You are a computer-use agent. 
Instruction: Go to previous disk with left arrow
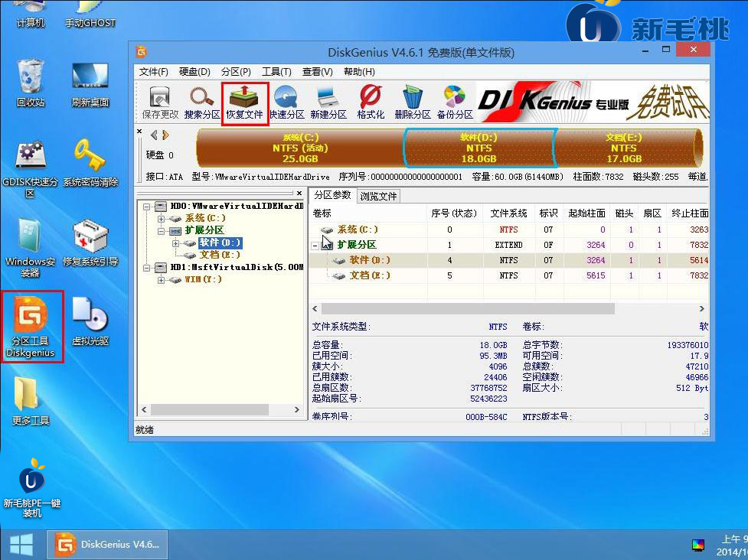154,135
